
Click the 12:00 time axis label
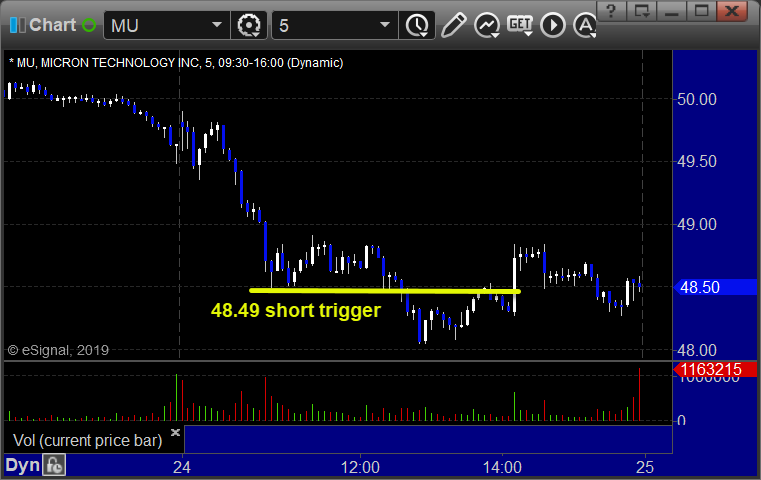click(360, 467)
